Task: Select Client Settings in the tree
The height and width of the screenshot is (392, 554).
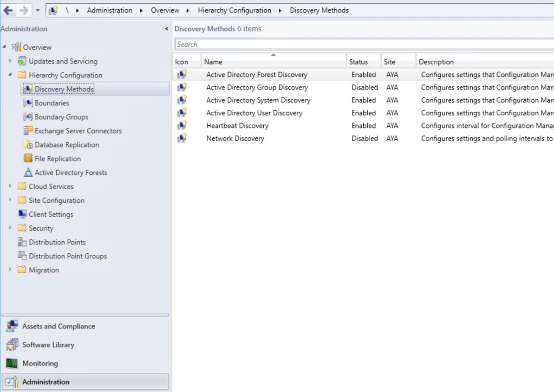Action: click(x=51, y=214)
